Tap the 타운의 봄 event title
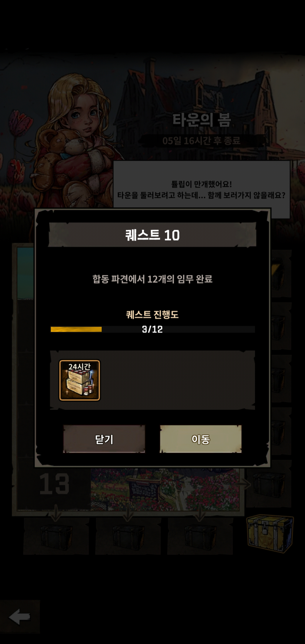 click(201, 120)
